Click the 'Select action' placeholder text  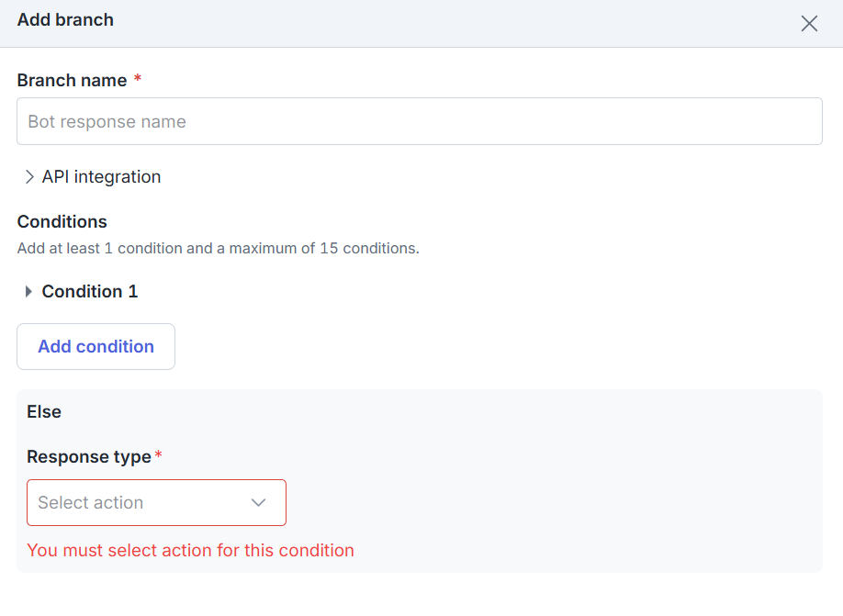[x=90, y=502]
